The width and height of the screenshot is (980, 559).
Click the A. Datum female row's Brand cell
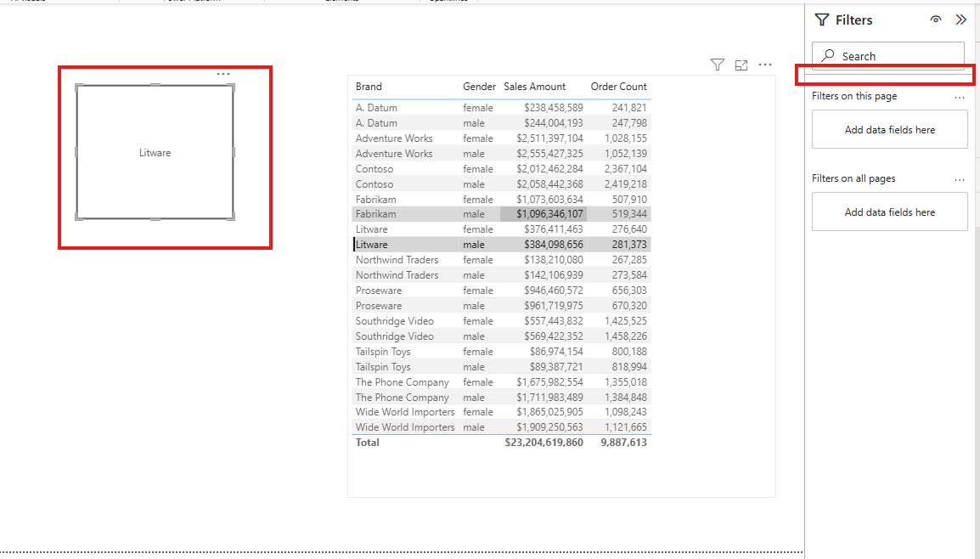376,108
